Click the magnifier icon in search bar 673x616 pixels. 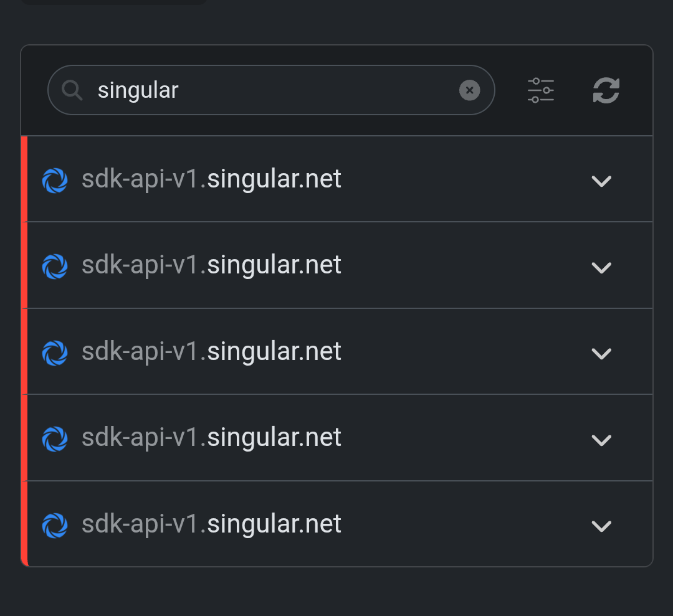(x=72, y=90)
